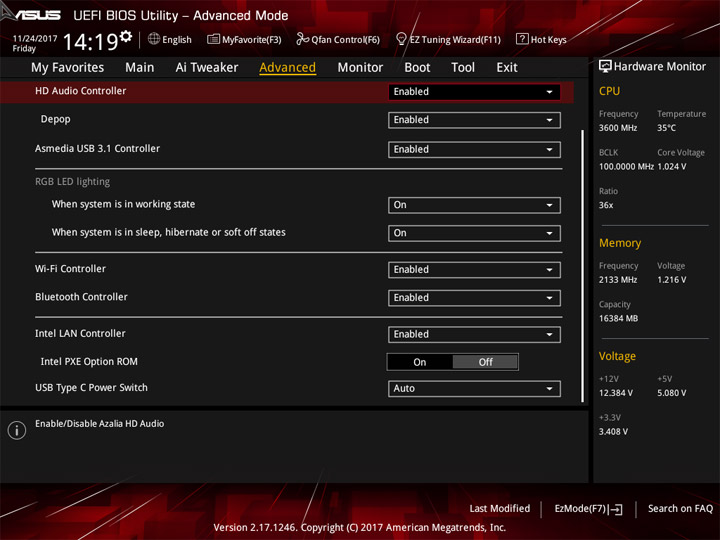The width and height of the screenshot is (720, 540).
Task: Click the 16384 MB capacity value
Action: click(618, 319)
